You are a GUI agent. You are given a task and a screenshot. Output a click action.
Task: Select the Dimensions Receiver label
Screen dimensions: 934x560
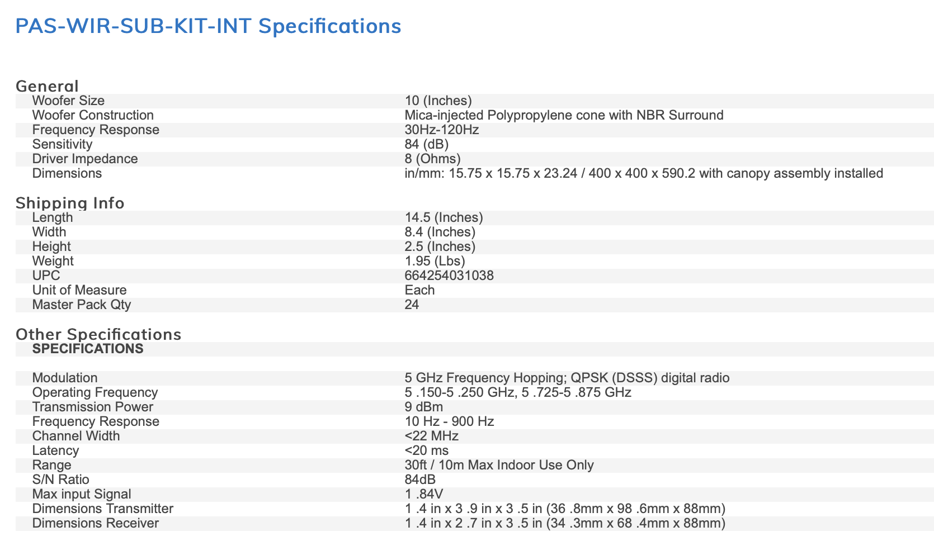96,523
